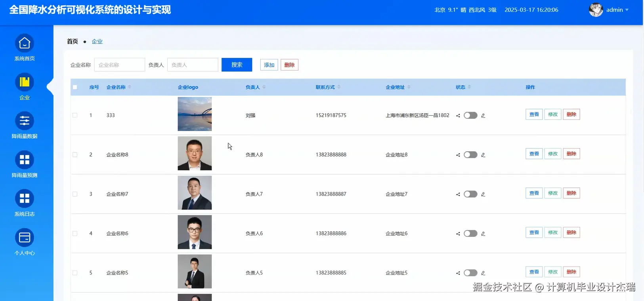The width and height of the screenshot is (644, 301).
Task: Open the 企业名称8 logo photo
Action: [x=195, y=153]
